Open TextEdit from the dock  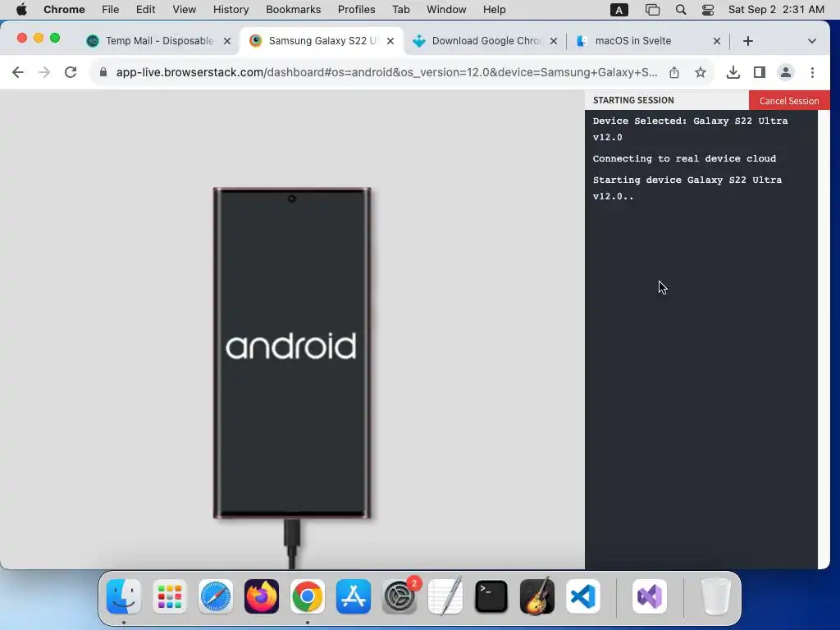coord(445,596)
